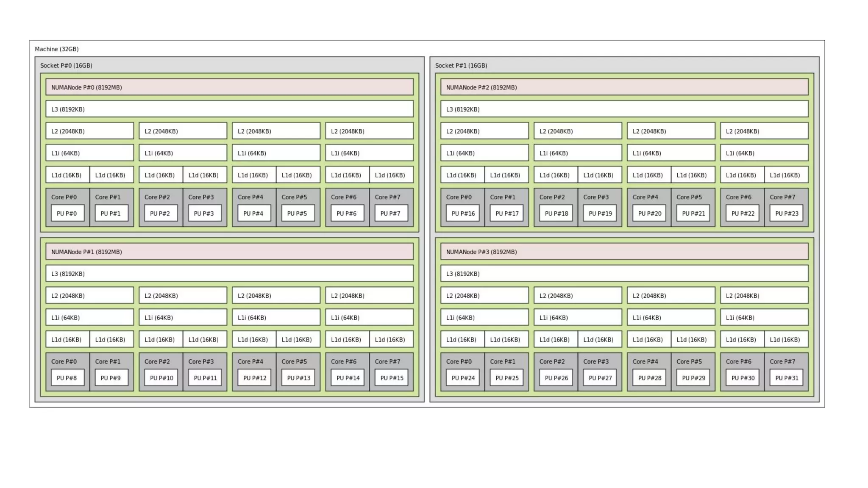
Task: Click the PU P#9 box
Action: (x=111, y=377)
